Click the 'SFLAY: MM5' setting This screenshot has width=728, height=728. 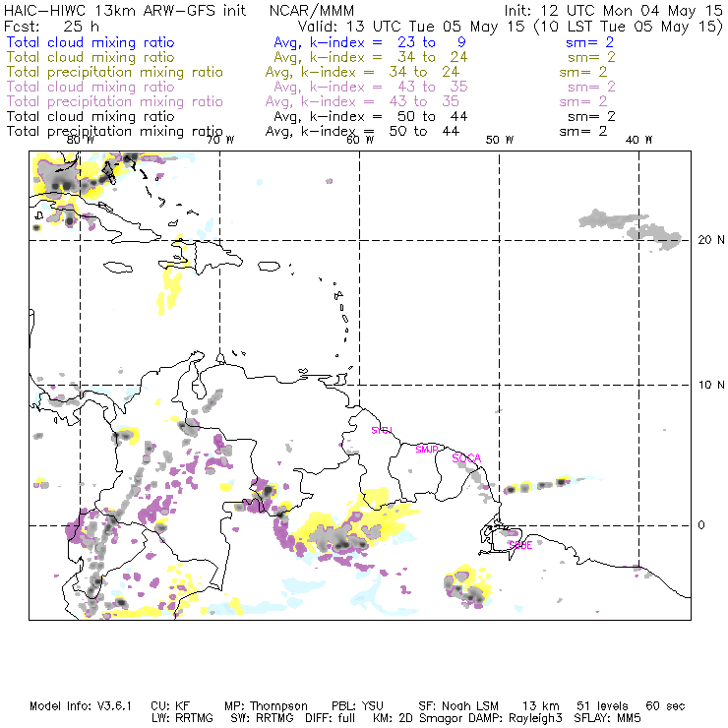(x=607, y=718)
